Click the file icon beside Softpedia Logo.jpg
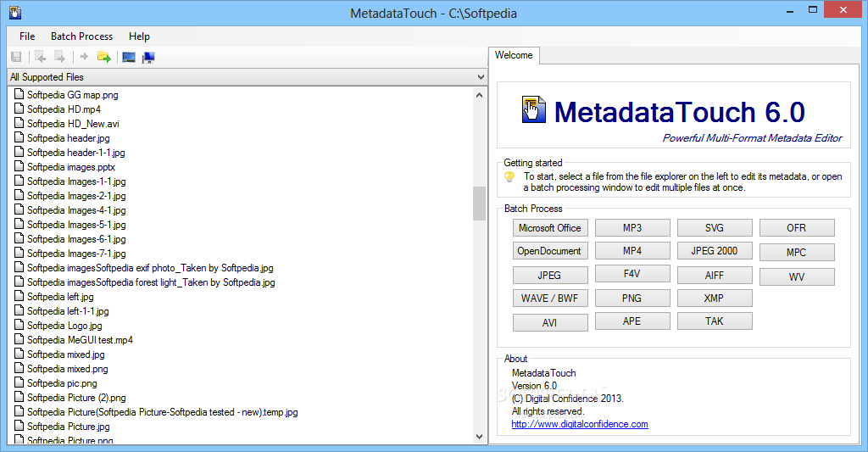This screenshot has height=452, width=868. coord(19,325)
